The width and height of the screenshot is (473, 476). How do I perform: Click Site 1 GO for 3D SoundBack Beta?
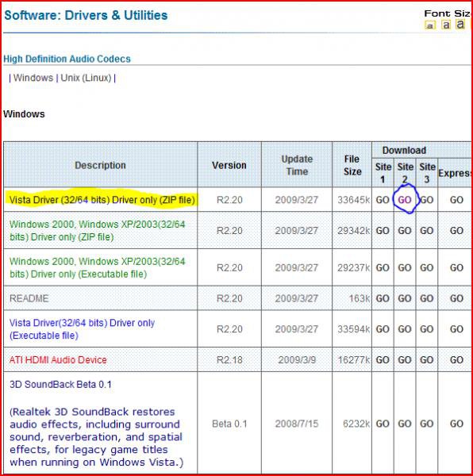pyautogui.click(x=383, y=424)
